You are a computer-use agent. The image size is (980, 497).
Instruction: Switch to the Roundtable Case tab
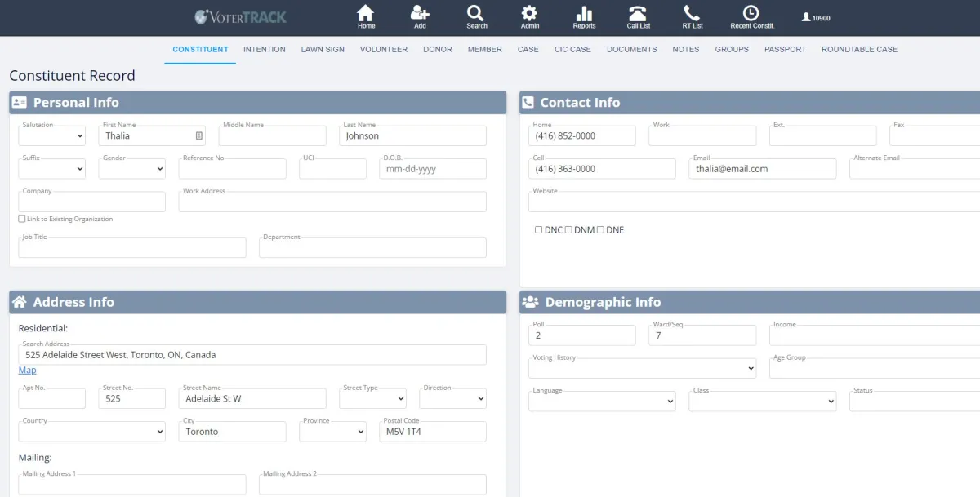[x=859, y=49]
